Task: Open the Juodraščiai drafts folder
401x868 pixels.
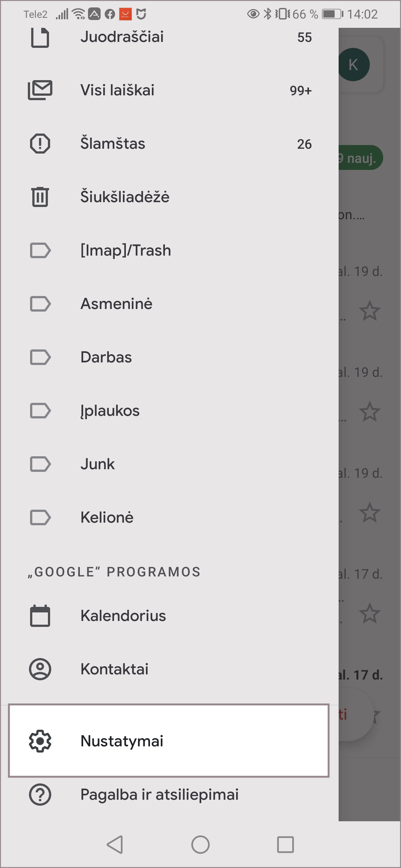Action: click(122, 37)
